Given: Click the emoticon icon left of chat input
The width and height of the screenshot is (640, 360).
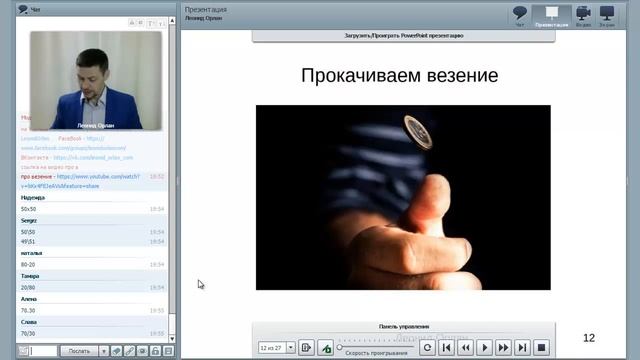Looking at the screenshot, I should (23, 351).
